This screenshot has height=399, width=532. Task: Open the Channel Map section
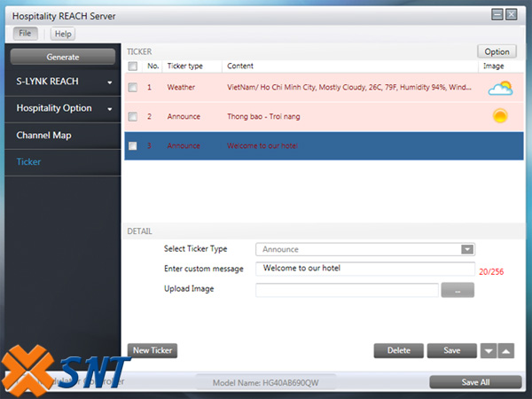pos(62,136)
